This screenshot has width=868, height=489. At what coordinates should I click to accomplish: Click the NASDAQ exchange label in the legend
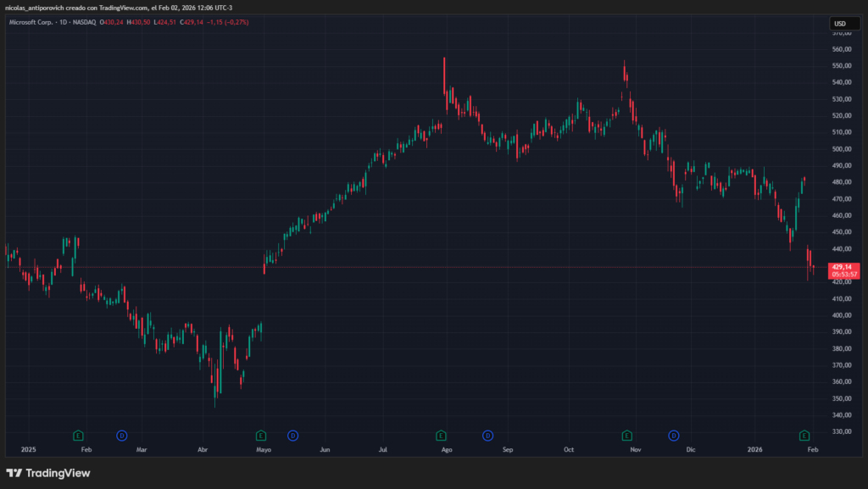click(85, 23)
